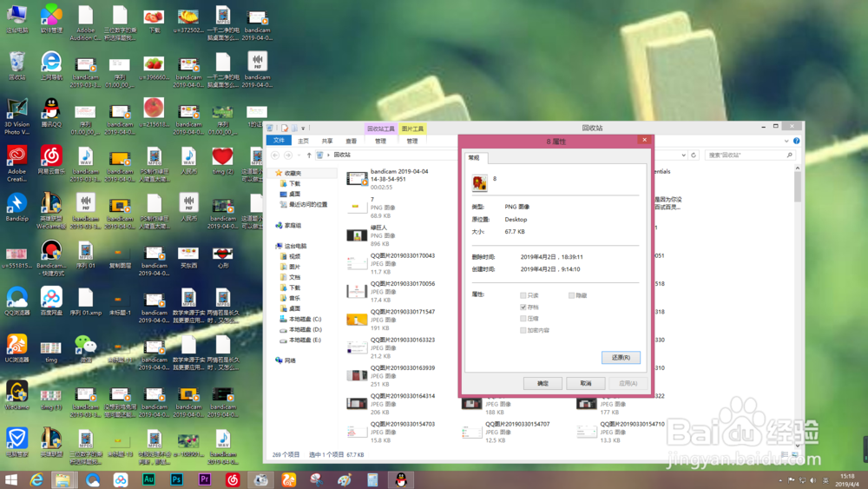
Task: Click File Explorer icon on taskbar
Action: pos(63,479)
